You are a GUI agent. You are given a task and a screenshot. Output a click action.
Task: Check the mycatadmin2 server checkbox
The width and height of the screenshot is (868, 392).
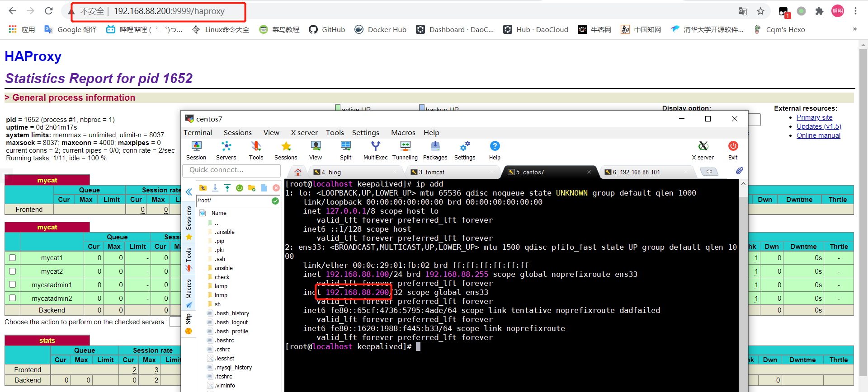point(13,298)
